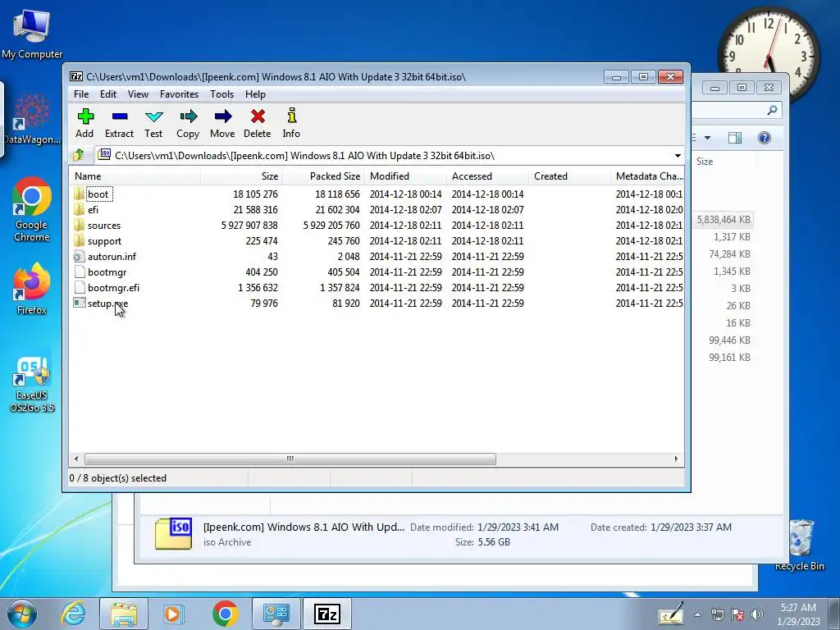Screen dimensions: 840x630
Task: Click the network tray icon
Action: pos(717,614)
